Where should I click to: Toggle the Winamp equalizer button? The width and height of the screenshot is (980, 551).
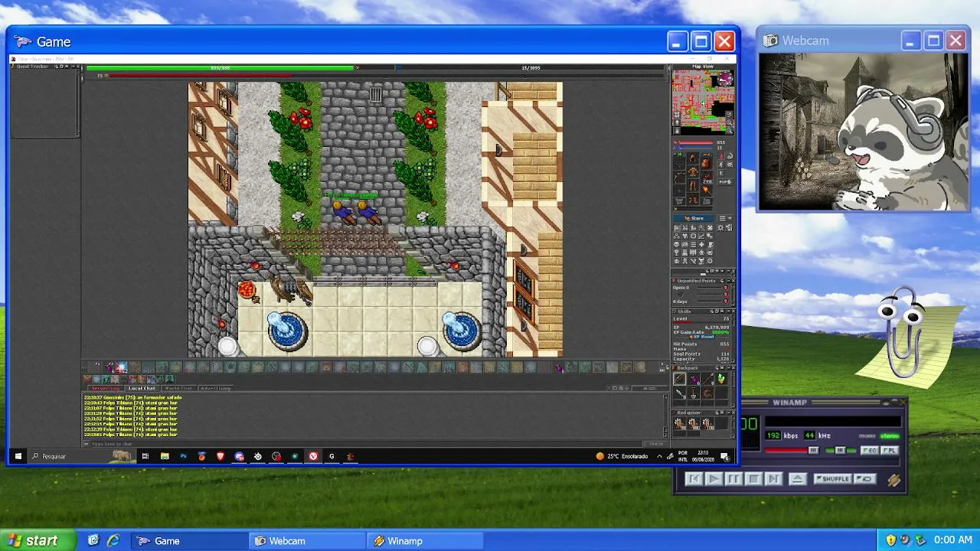click(x=869, y=451)
